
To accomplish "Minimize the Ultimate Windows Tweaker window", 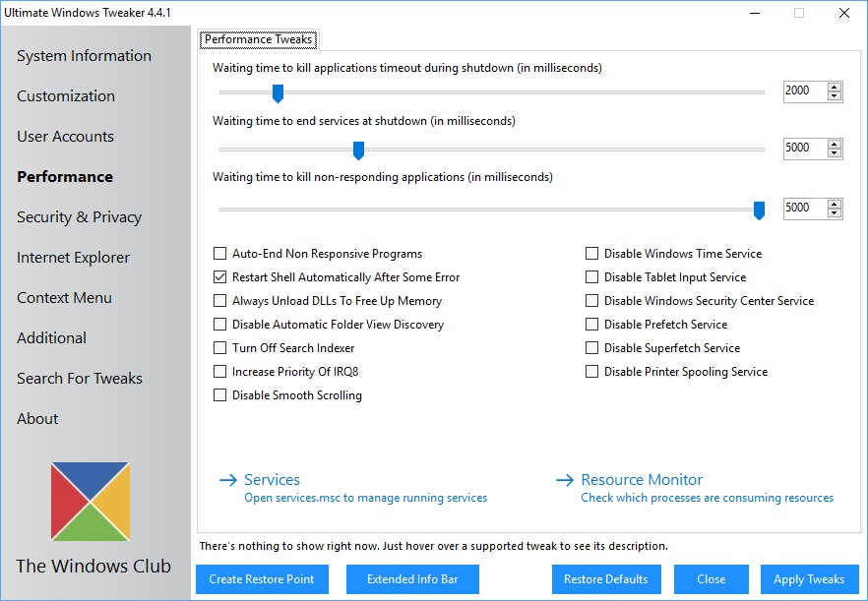I will tap(754, 13).
